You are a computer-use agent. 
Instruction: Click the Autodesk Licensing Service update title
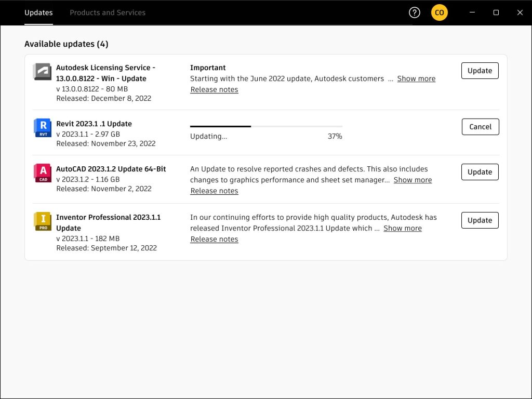pyautogui.click(x=105, y=73)
